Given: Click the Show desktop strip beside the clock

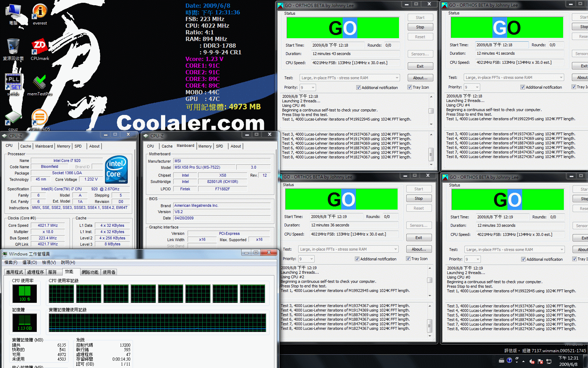Looking at the screenshot, I should pos(586,361).
